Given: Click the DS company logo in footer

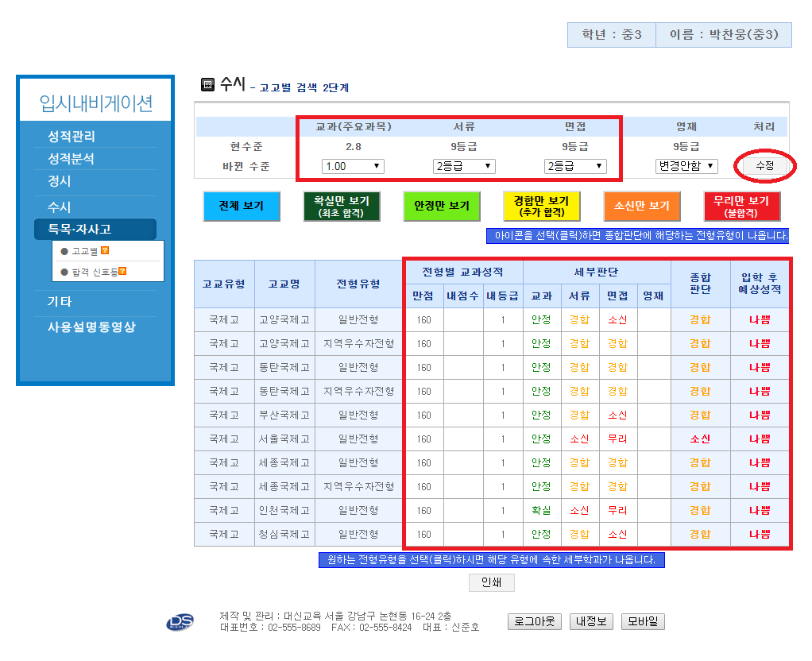Looking at the screenshot, I should (x=180, y=621).
